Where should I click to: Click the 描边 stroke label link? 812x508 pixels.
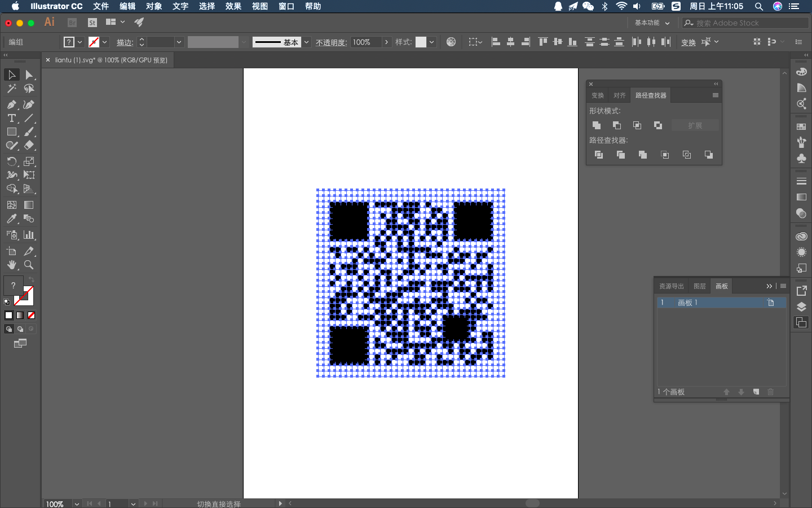[x=125, y=42]
